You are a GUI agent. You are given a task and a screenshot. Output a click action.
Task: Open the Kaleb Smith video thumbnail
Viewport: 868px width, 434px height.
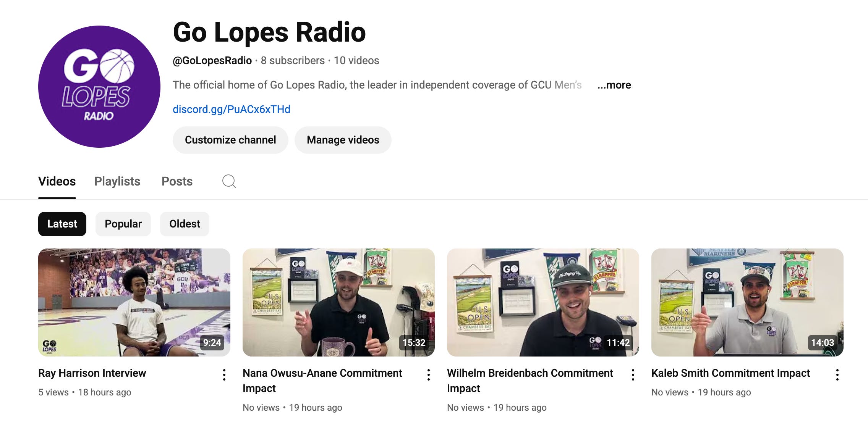tap(747, 302)
